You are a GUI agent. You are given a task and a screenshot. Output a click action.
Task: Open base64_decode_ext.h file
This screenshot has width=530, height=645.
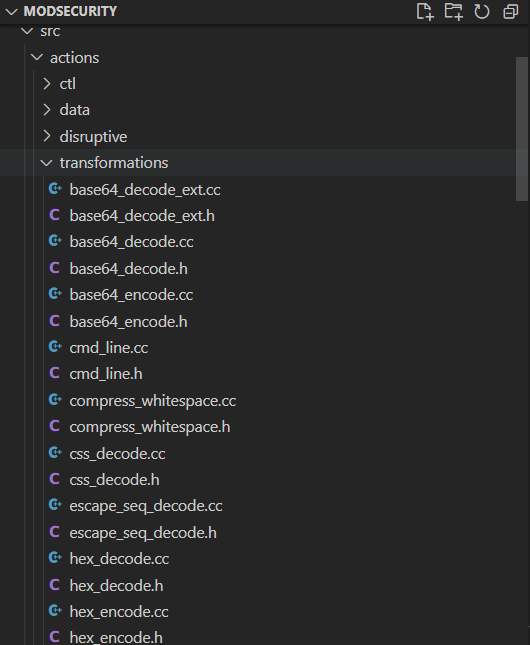pyautogui.click(x=142, y=216)
